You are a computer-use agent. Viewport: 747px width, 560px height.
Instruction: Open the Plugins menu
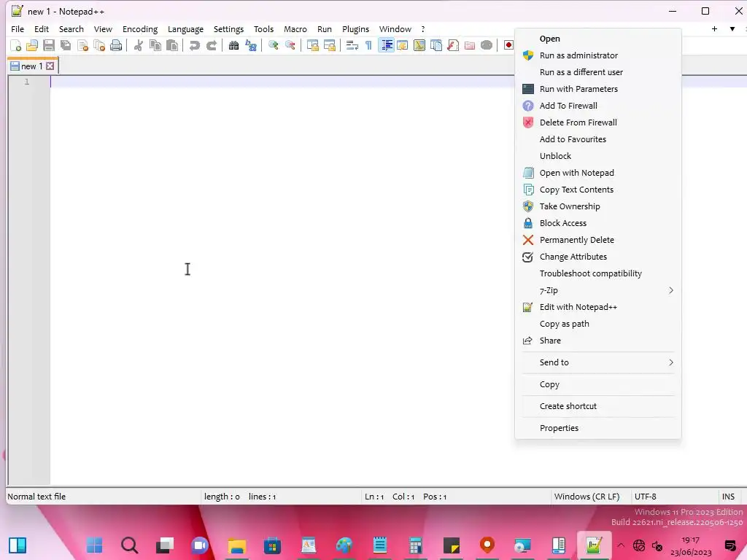click(x=355, y=29)
